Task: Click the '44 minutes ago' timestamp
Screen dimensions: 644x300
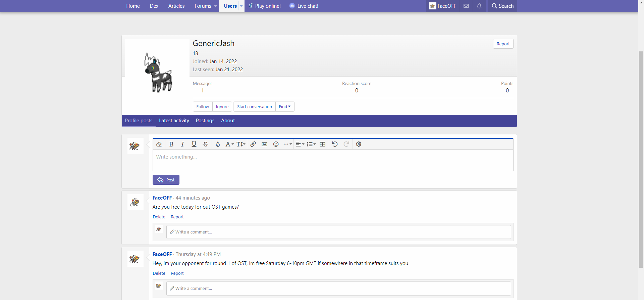Action: point(193,198)
